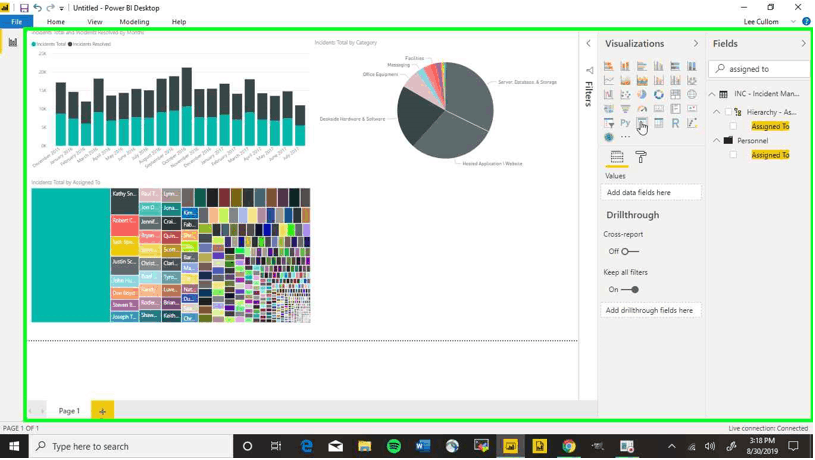Open the Format paint roller tab
This screenshot has height=460, width=815.
pyautogui.click(x=641, y=157)
